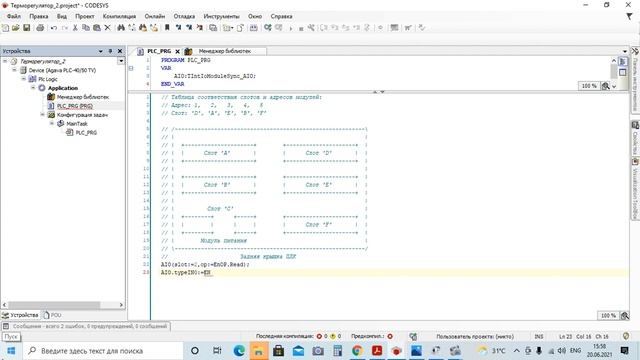The width and height of the screenshot is (640, 360).
Task: Collapse the VAR block fold marker
Action: click(x=131, y=68)
